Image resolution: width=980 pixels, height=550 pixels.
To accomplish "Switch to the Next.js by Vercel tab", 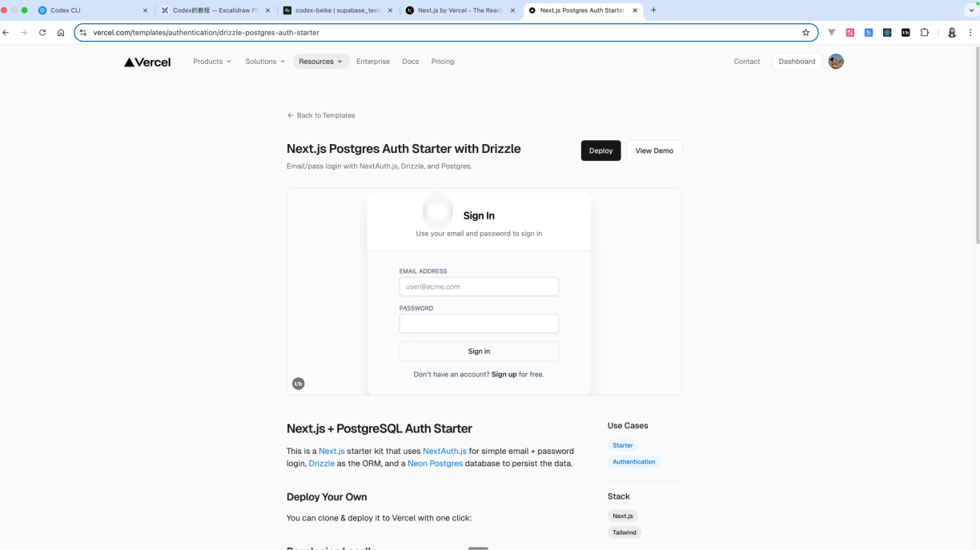I will click(x=460, y=10).
